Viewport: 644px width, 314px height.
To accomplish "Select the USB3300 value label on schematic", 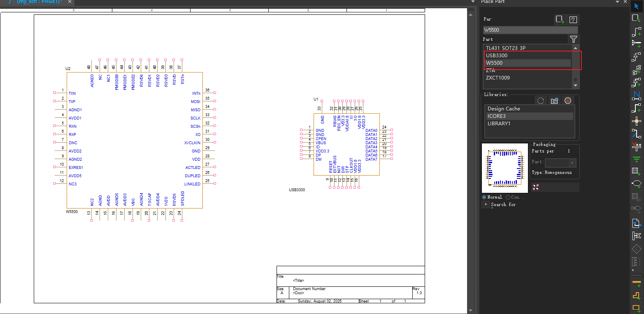I will coord(297,190).
